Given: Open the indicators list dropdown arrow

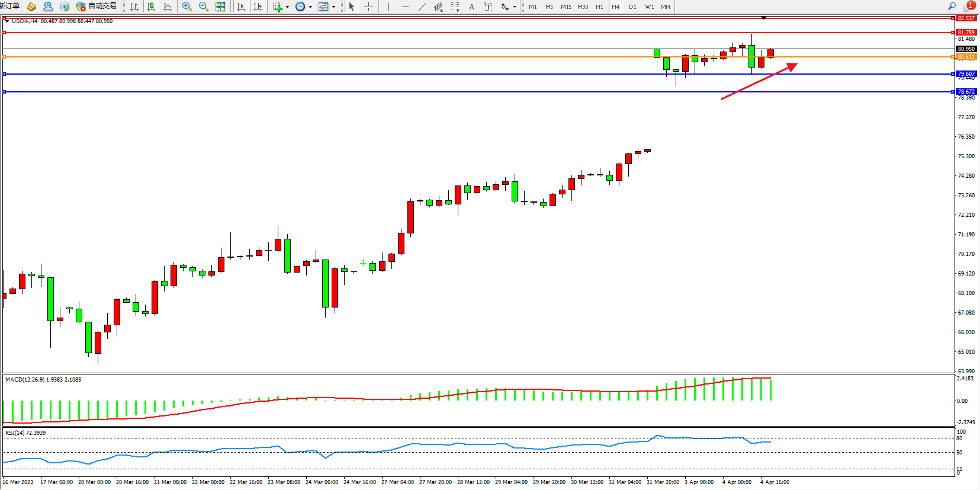Looking at the screenshot, I should 288,7.
